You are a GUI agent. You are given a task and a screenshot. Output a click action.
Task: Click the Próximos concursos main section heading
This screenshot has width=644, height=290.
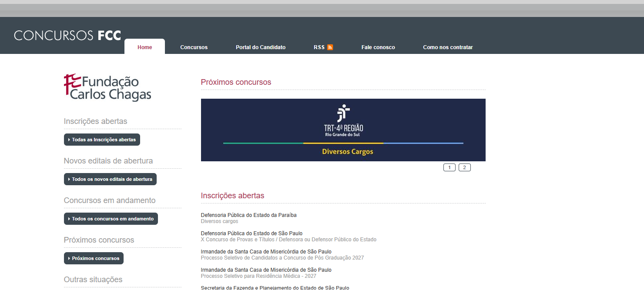[236, 82]
